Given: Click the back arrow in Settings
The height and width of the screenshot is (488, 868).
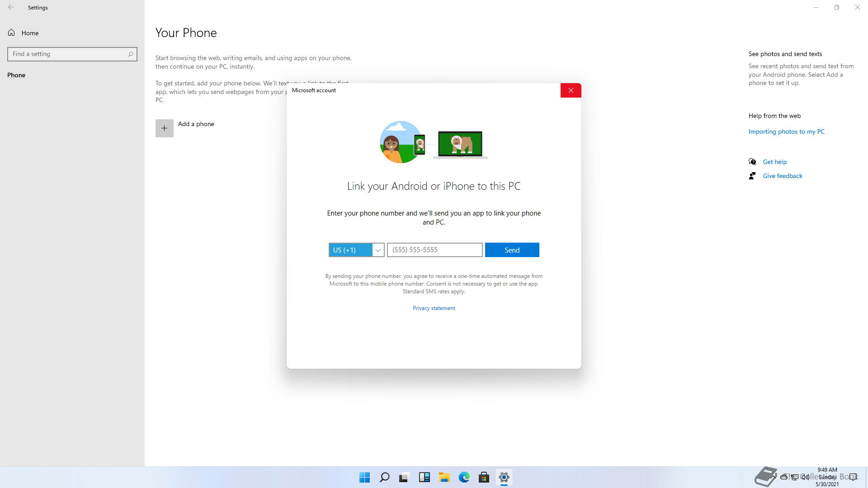Looking at the screenshot, I should (x=11, y=7).
